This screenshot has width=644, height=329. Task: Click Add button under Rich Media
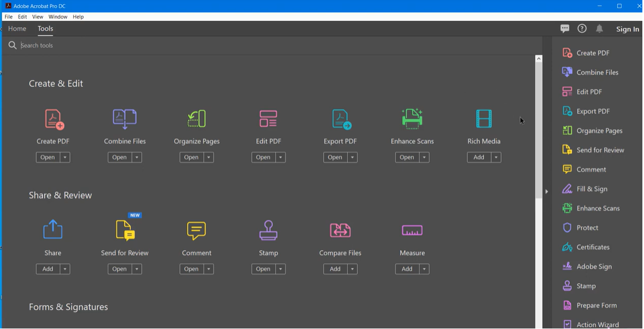tap(479, 157)
